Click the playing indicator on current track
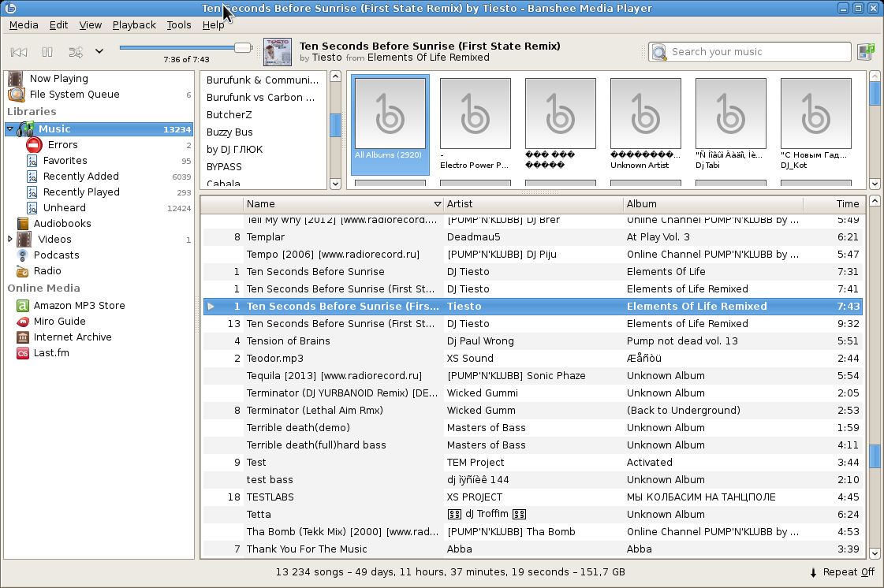The image size is (884, 588). tap(211, 306)
